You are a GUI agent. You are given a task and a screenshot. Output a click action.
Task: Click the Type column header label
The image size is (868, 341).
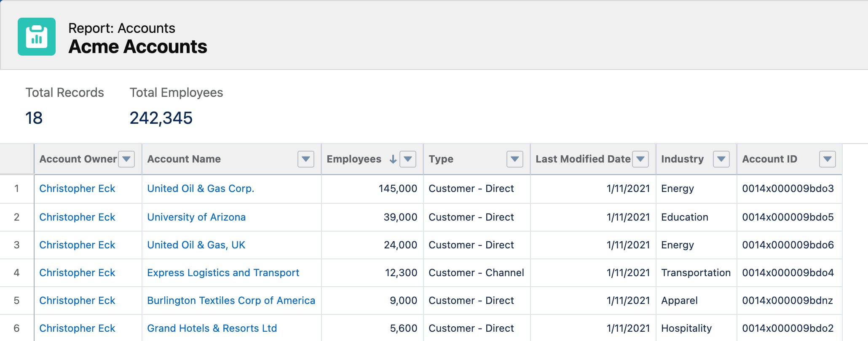coord(441,159)
